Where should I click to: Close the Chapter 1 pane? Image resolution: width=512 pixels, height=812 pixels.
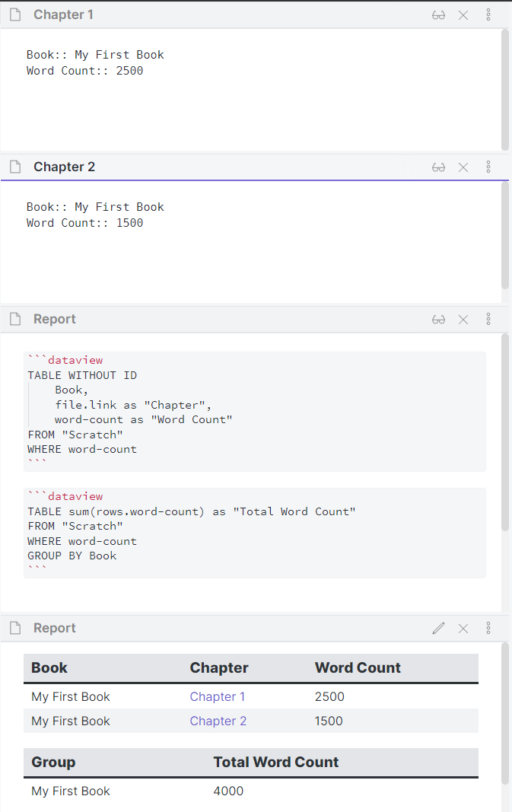(x=463, y=15)
